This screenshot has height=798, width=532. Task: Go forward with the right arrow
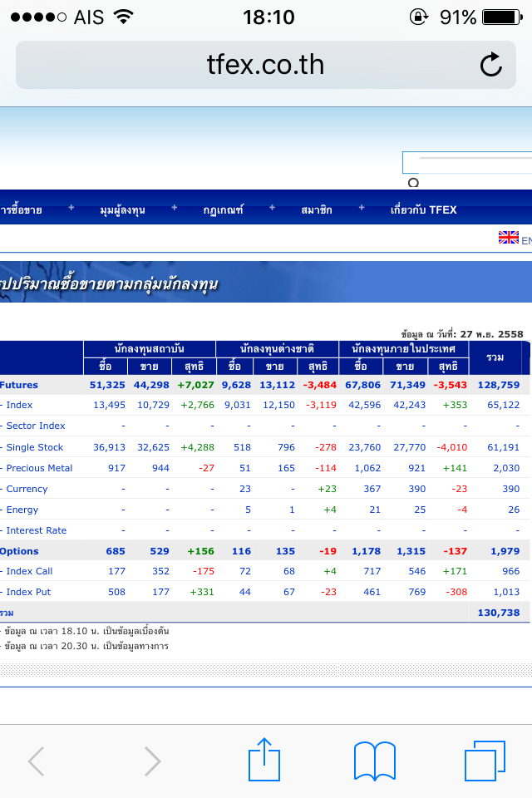tap(152, 761)
